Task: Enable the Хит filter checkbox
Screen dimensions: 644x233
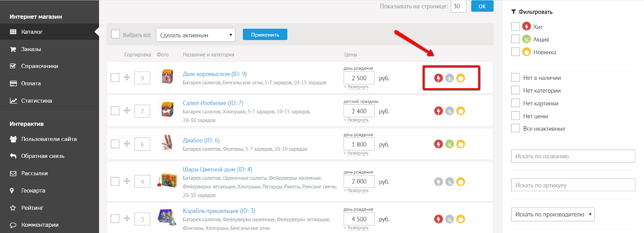Action: click(516, 27)
